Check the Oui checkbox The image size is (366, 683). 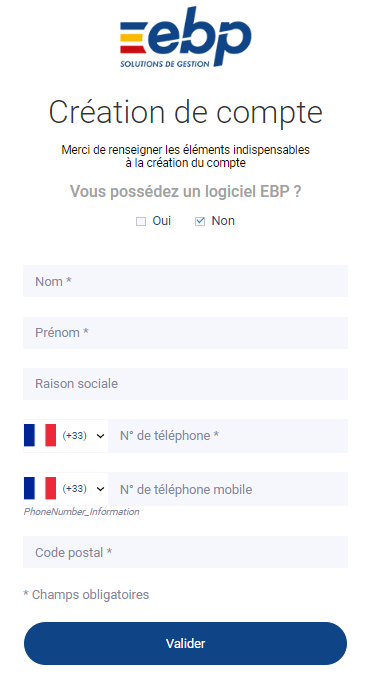pos(141,221)
